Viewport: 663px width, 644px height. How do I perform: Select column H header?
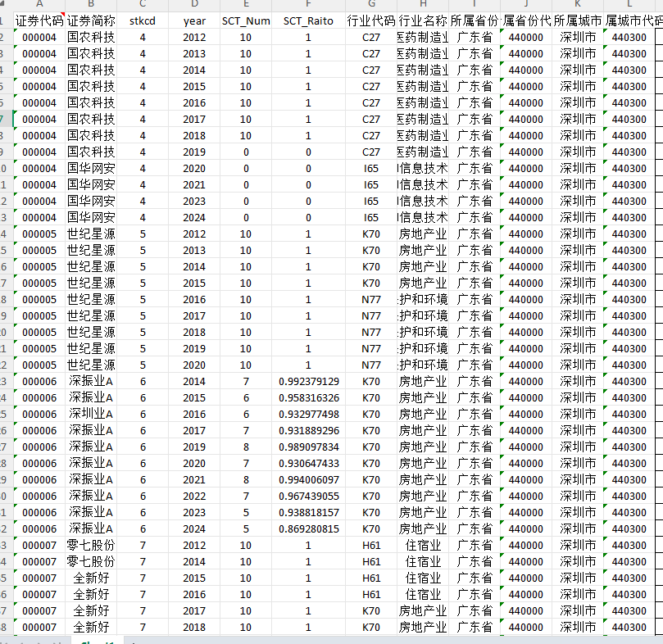pyautogui.click(x=423, y=5)
